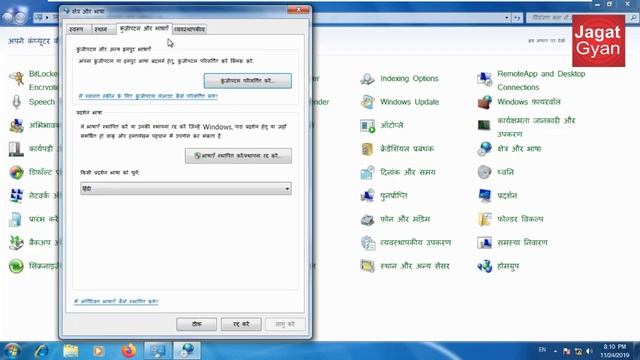The image size is (640, 360).
Task: Click the ठीक (OK) button
Action: (197, 324)
